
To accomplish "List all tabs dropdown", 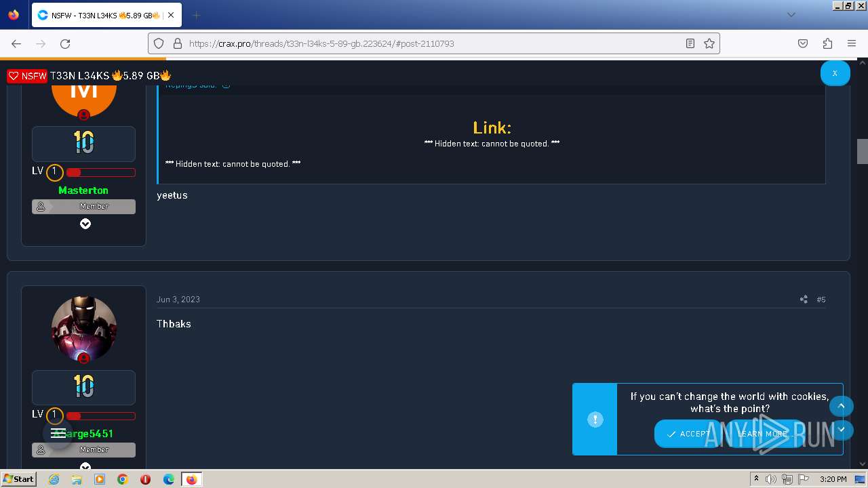I will coord(791,15).
